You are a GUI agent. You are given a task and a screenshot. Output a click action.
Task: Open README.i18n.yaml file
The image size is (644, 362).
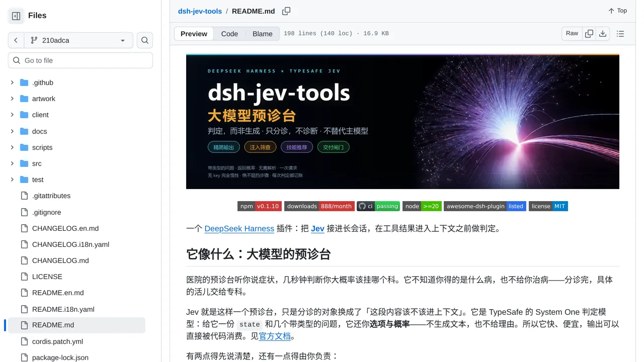pos(63,309)
